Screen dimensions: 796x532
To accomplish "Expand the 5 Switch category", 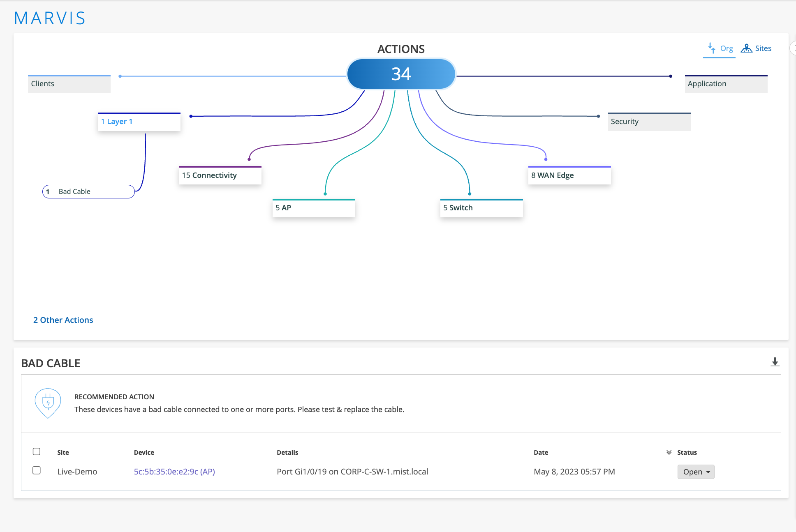I will (x=481, y=208).
